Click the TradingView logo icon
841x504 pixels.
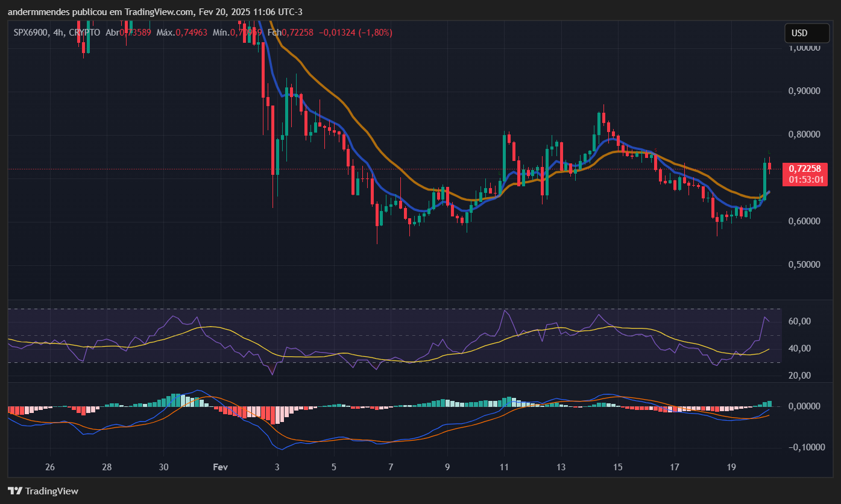15,491
